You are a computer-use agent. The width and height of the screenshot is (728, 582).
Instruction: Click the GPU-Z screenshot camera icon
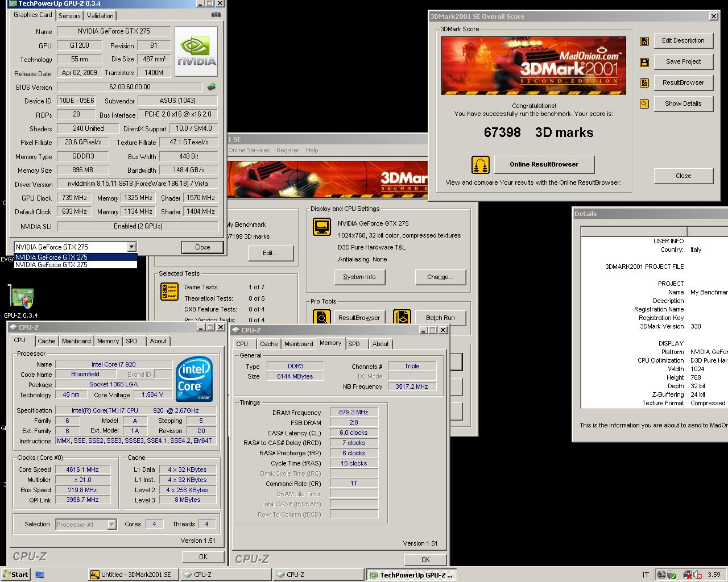click(x=216, y=15)
